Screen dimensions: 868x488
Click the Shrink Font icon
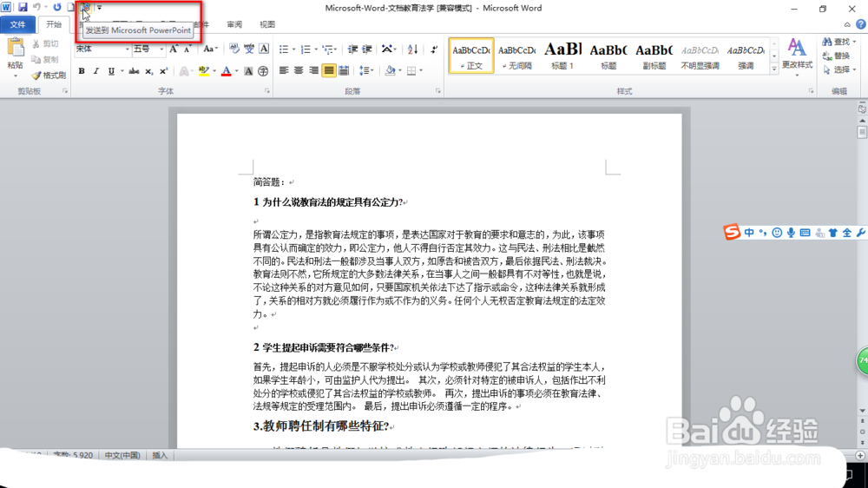(187, 49)
